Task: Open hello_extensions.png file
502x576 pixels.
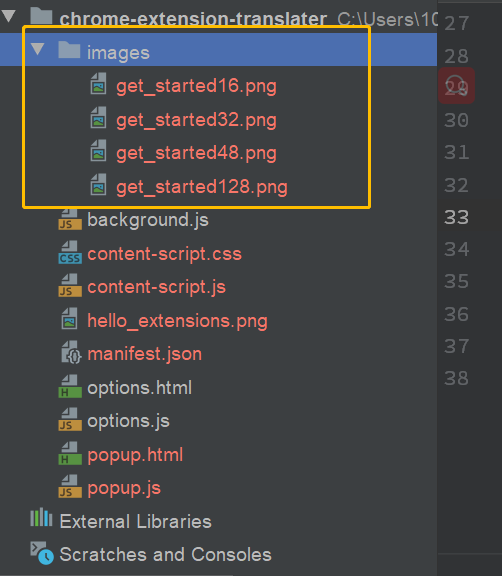Action: tap(177, 321)
